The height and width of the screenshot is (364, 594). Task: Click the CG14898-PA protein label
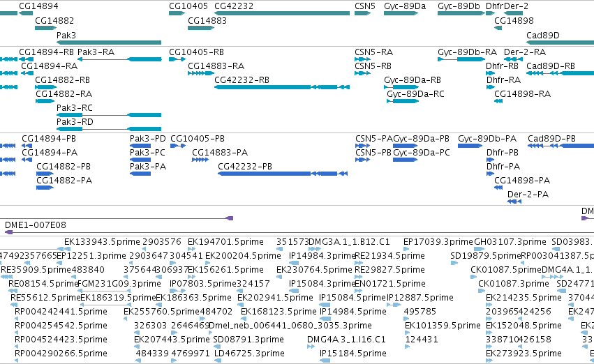[522, 181]
